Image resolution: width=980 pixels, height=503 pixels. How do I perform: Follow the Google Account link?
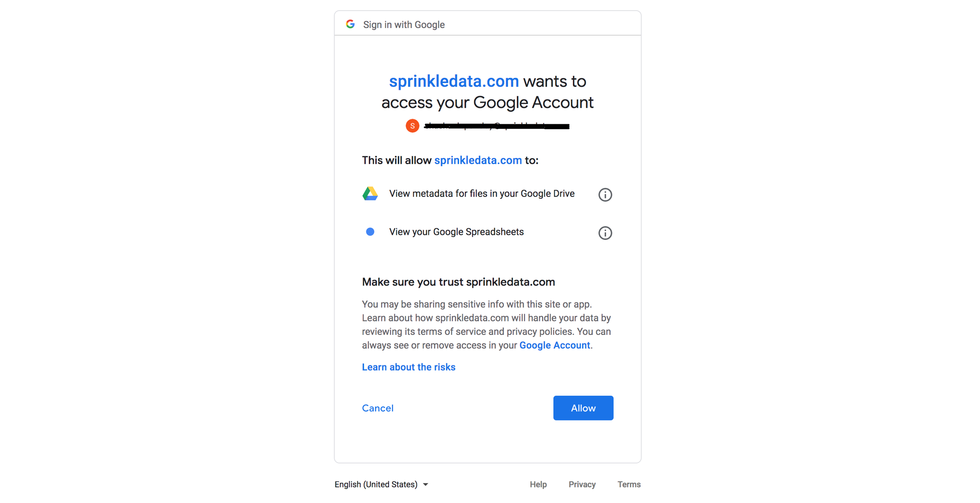point(554,345)
